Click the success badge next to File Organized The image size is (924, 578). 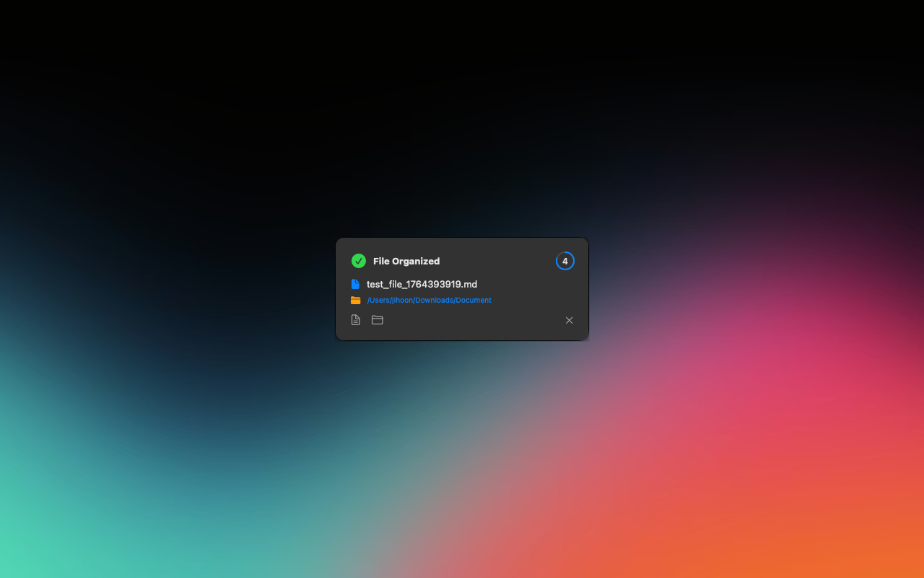coord(358,261)
